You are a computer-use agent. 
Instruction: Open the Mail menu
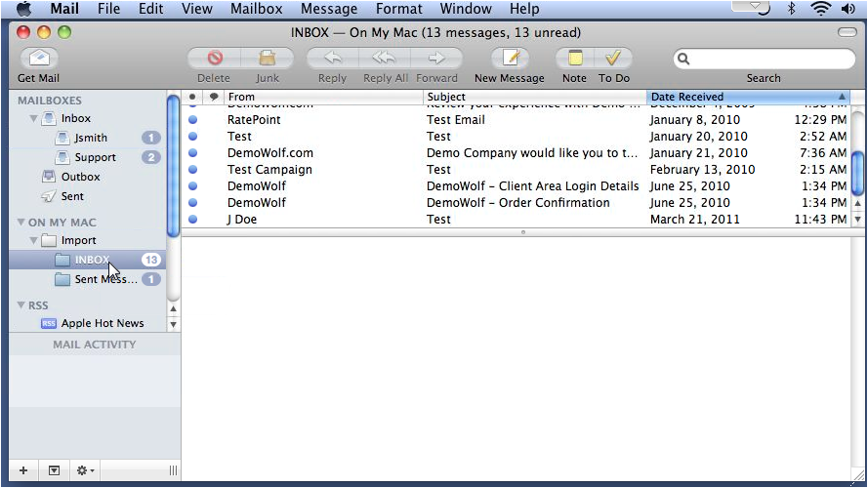64,9
